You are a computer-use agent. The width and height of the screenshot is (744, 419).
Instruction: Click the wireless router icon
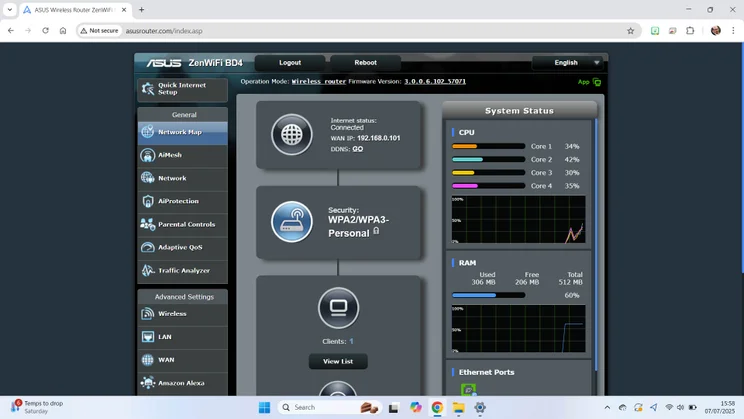(x=292, y=222)
